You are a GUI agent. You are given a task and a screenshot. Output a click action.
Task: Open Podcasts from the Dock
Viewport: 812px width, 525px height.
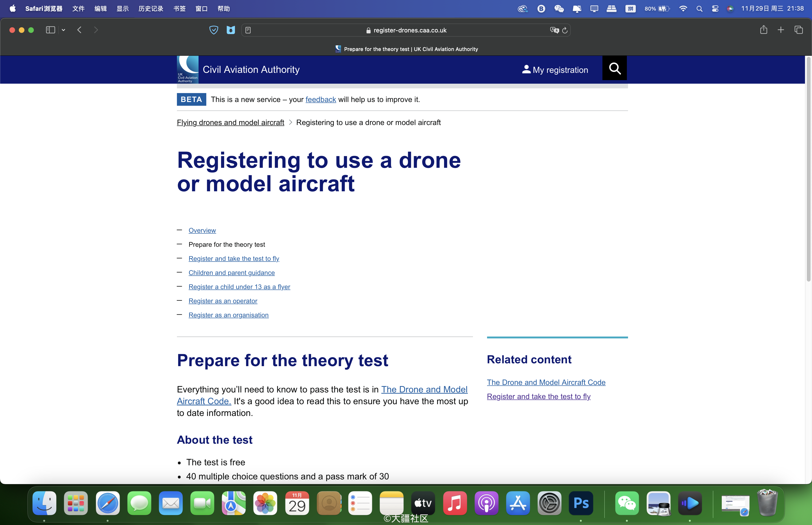pos(486,503)
